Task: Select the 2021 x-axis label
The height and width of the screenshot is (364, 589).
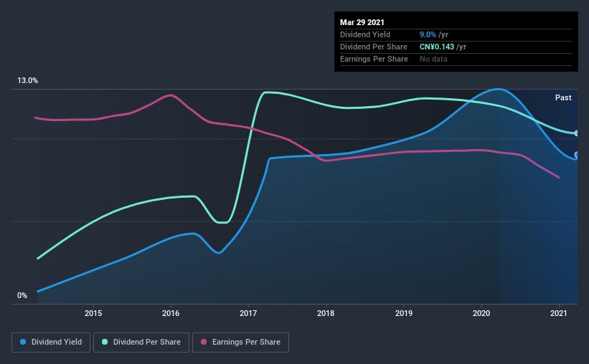Action: coord(559,313)
